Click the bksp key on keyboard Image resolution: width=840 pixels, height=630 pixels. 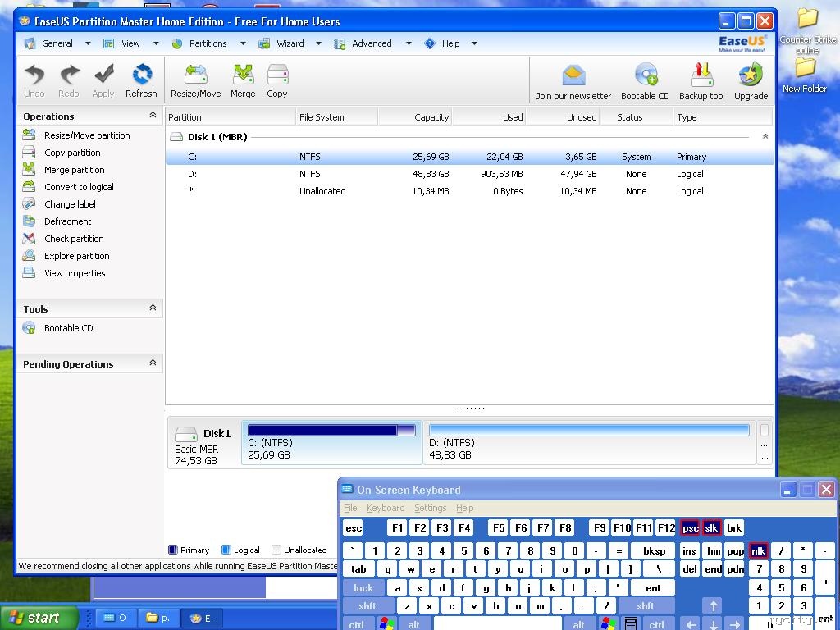coord(654,550)
